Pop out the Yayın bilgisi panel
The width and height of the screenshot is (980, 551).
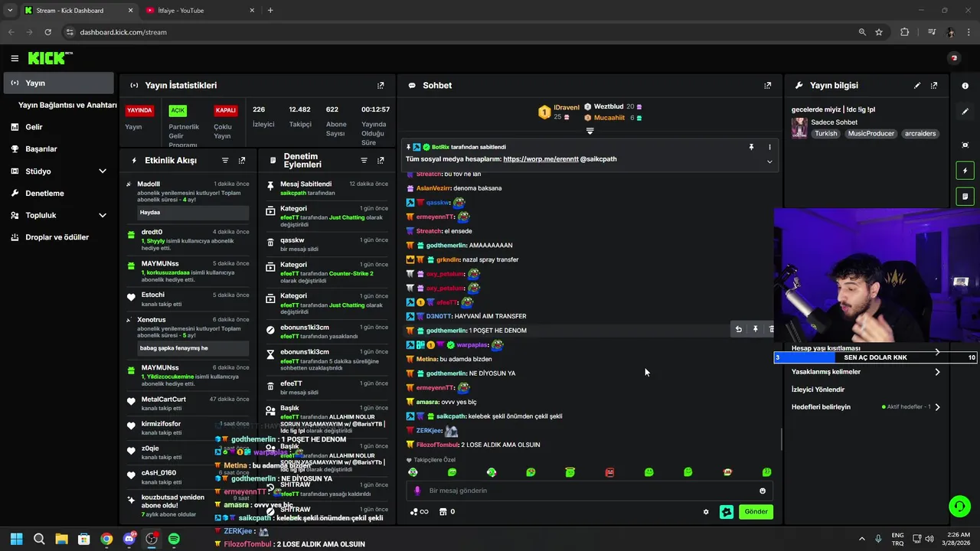pos(934,86)
